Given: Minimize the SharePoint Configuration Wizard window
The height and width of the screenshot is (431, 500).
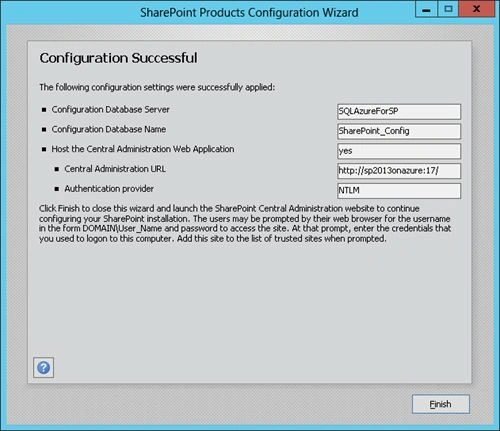Looking at the screenshot, I should click(x=426, y=9).
